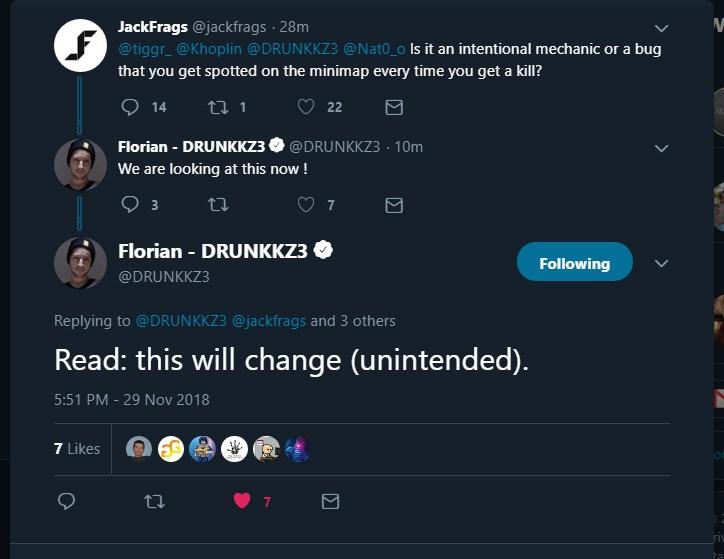
Task: Expand options chevron on Florian's 10m tweet
Action: (661, 148)
